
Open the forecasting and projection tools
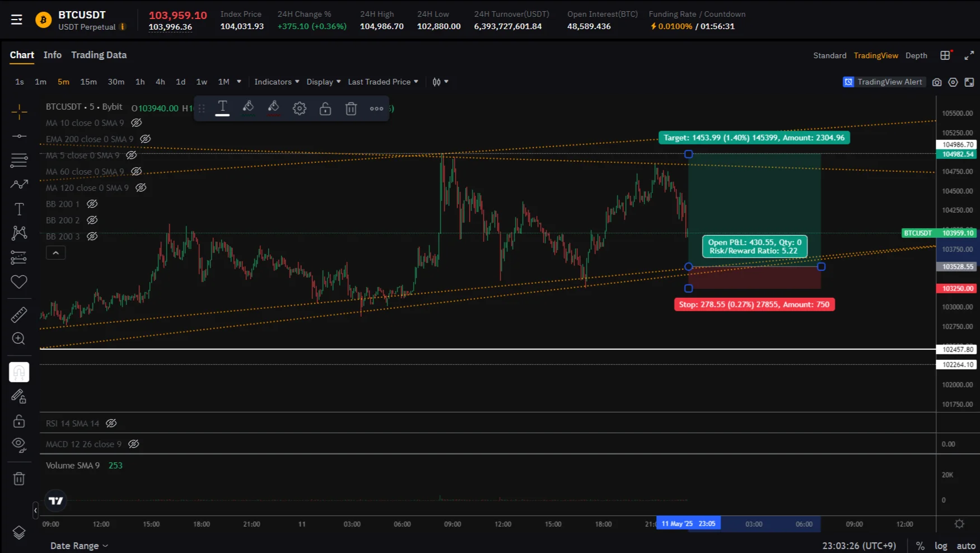click(19, 184)
